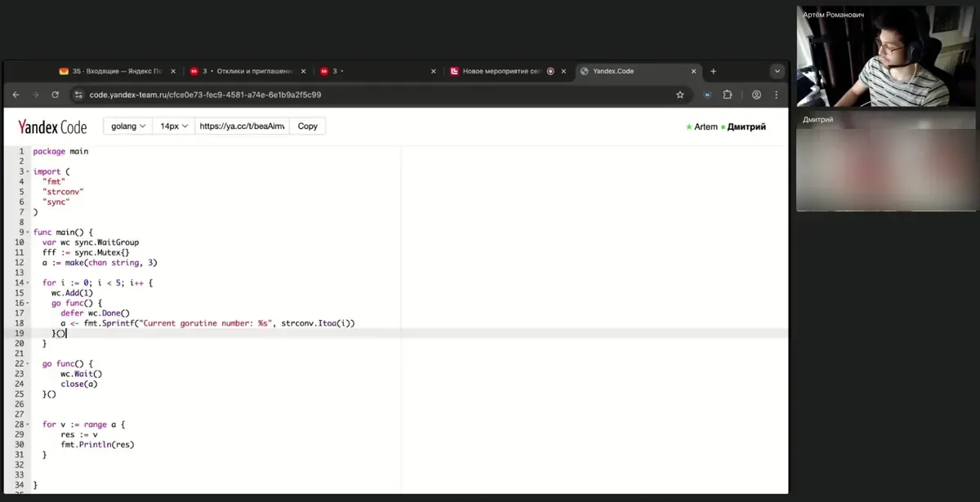Screen dimensions: 980x502
Task: Click the "fmt.Println(res)" code line
Action: [97, 445]
